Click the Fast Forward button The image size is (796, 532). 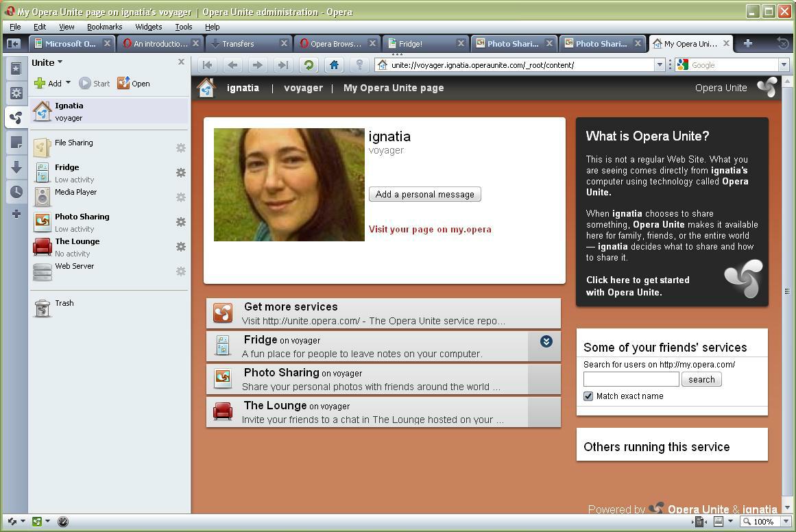[x=283, y=65]
